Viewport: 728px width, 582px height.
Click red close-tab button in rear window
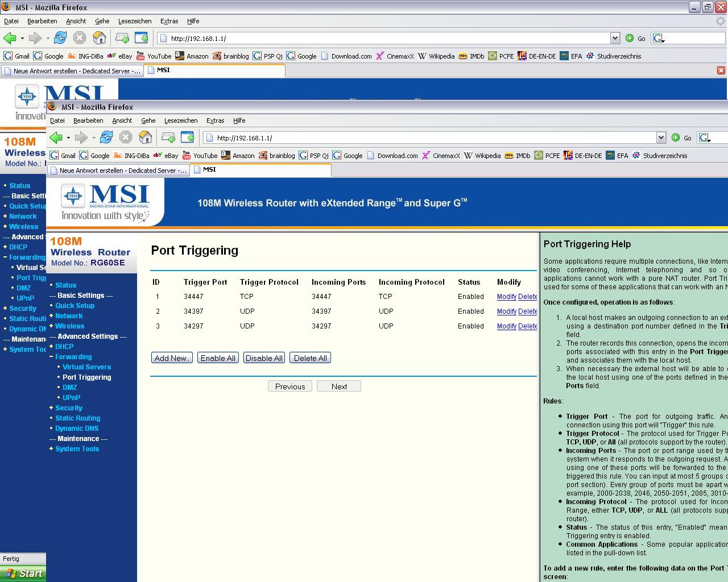click(721, 70)
